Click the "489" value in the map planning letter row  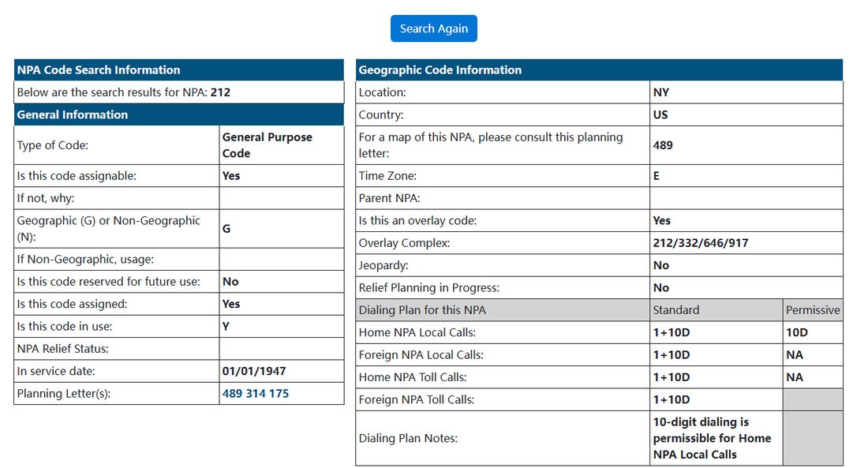tap(663, 145)
